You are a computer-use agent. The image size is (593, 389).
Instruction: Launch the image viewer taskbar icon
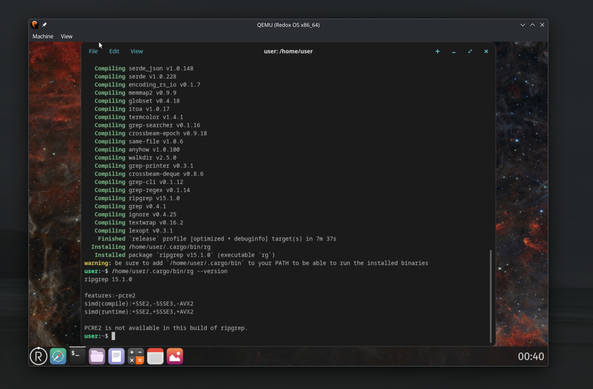click(x=175, y=356)
